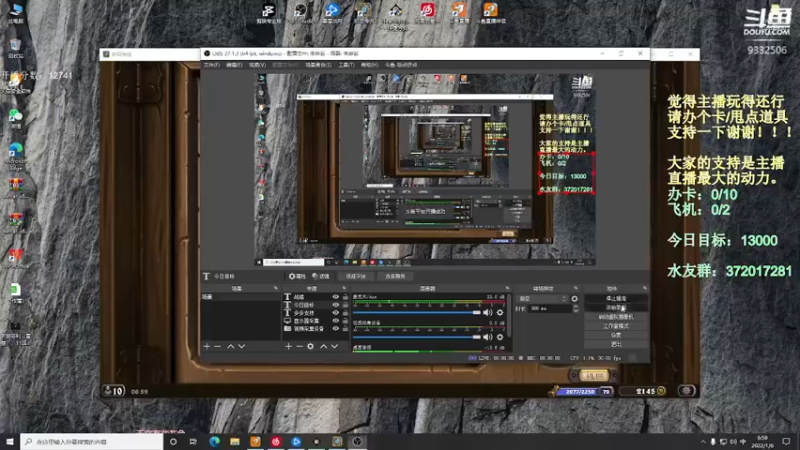This screenshot has width=800, height=450.
Task: Click the Exit (退出) button in Controls
Action: coord(616,344)
